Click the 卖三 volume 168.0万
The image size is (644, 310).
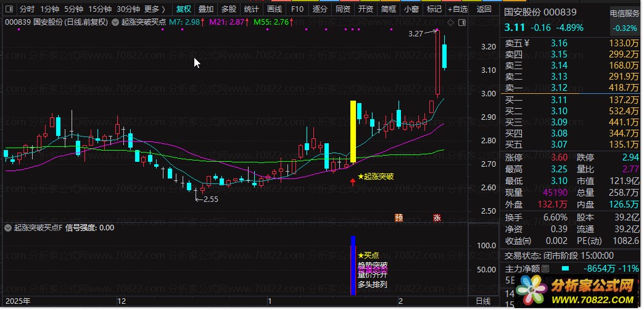tap(624, 65)
